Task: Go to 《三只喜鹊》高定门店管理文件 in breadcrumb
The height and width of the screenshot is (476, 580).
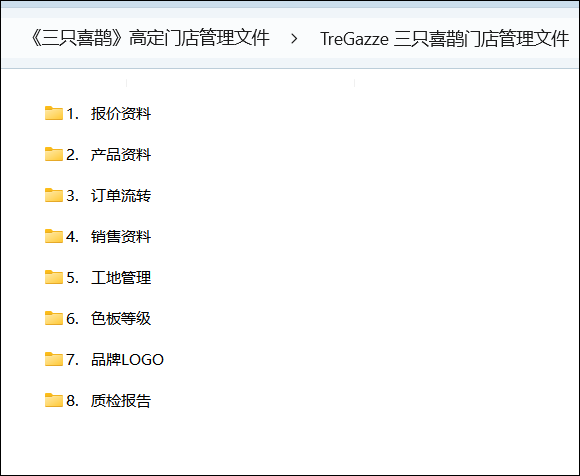Action: click(x=150, y=38)
